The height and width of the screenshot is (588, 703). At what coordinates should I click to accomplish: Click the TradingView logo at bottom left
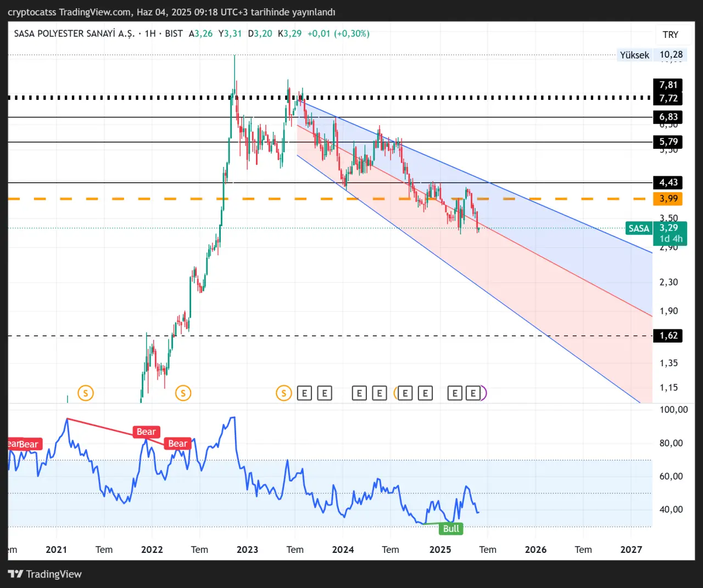pyautogui.click(x=45, y=574)
